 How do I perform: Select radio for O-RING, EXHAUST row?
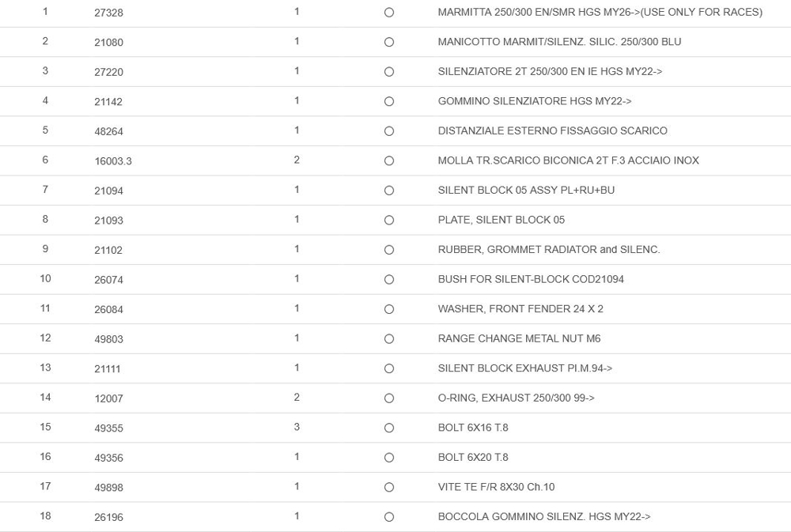pyautogui.click(x=388, y=398)
